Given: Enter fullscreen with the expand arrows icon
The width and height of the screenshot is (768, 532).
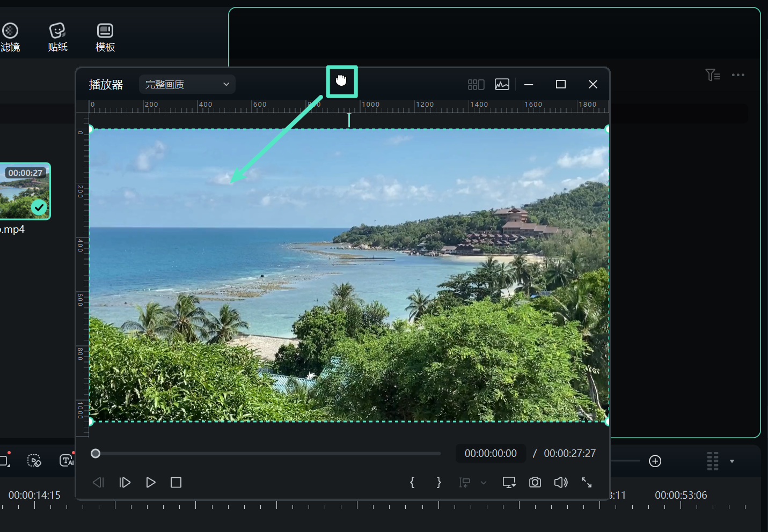Looking at the screenshot, I should pyautogui.click(x=587, y=483).
